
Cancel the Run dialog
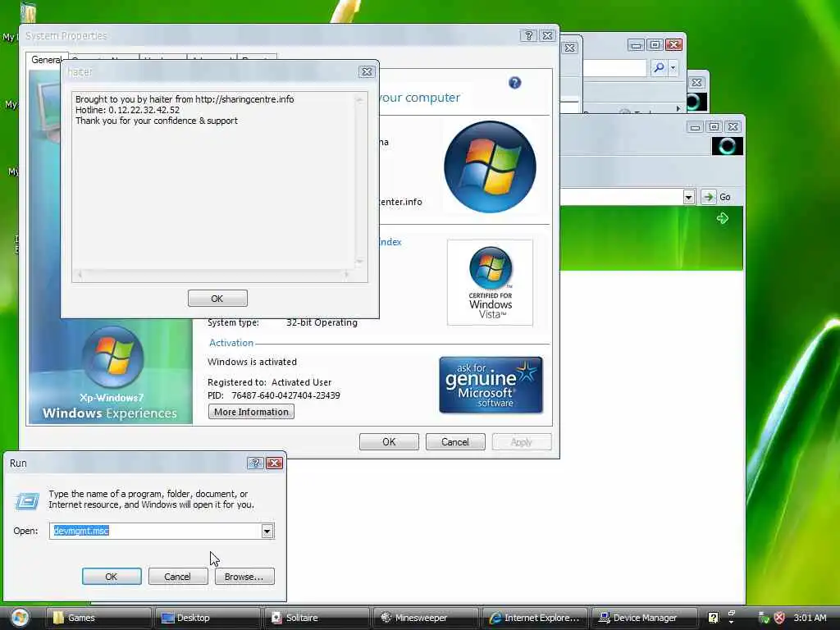178,577
